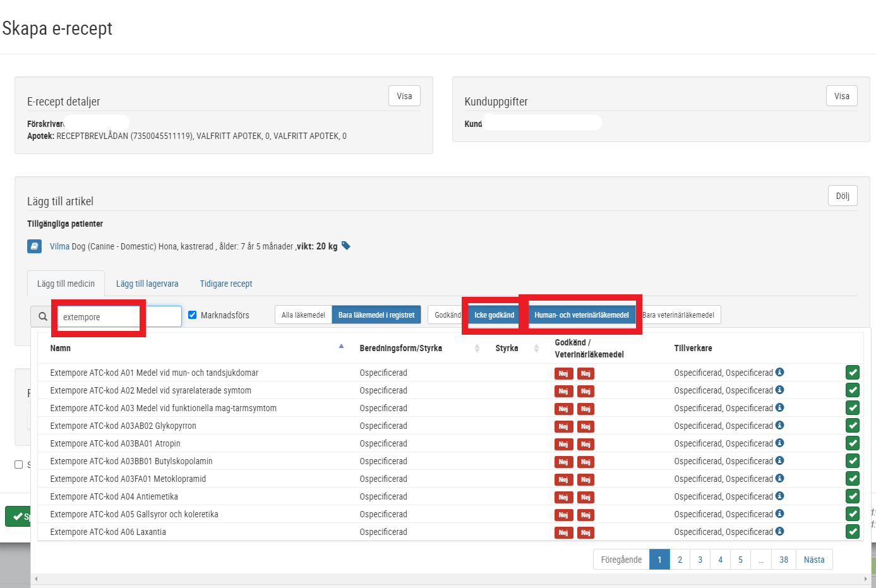Switch to Lägg till lagervara tab

(x=147, y=284)
